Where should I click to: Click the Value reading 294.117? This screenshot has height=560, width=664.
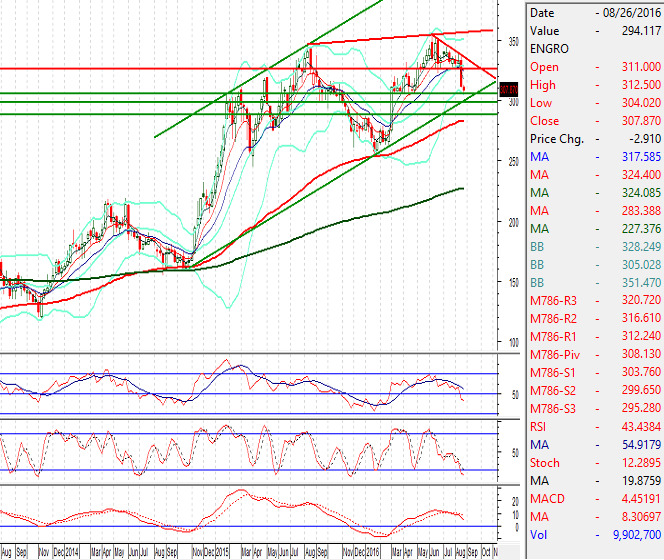point(641,31)
